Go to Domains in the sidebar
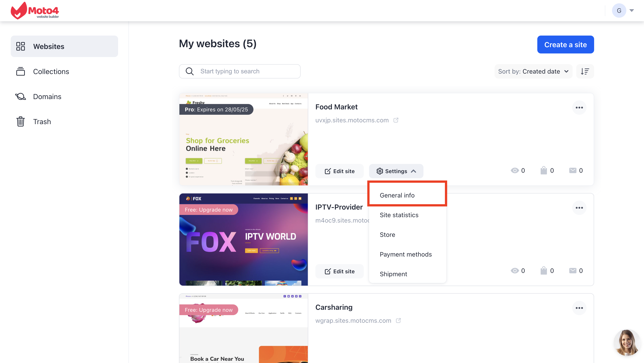 pos(64,96)
